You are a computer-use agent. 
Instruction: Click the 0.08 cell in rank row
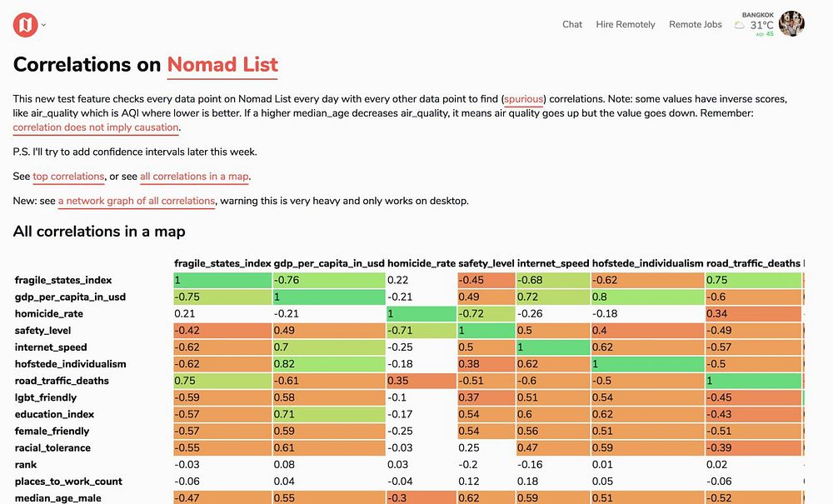coord(329,465)
